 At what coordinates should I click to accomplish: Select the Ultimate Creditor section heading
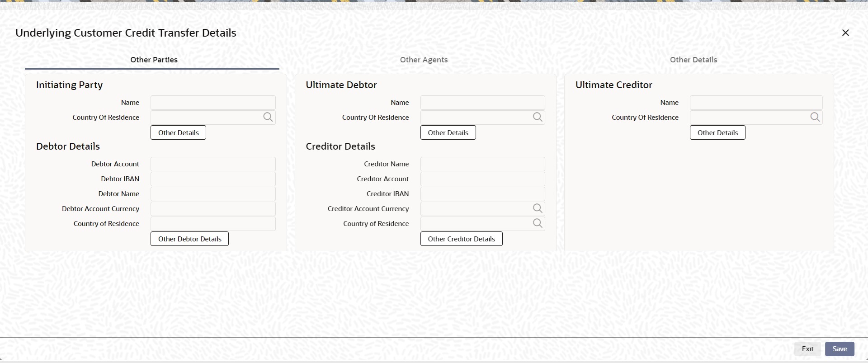(x=614, y=85)
